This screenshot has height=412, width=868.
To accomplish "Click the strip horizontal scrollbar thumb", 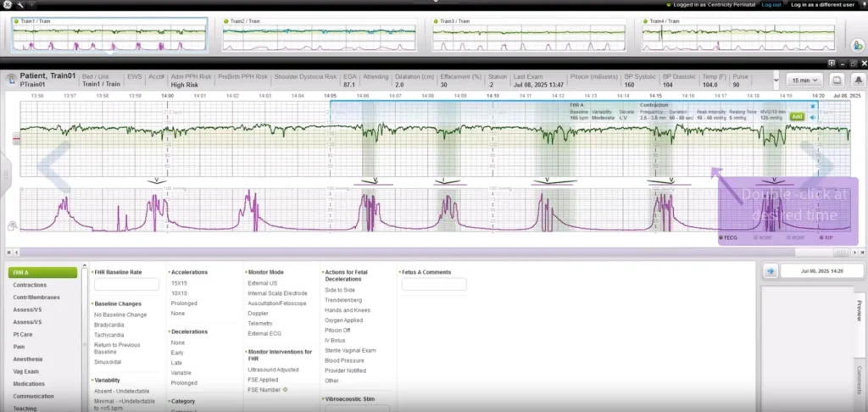I will click(x=841, y=252).
